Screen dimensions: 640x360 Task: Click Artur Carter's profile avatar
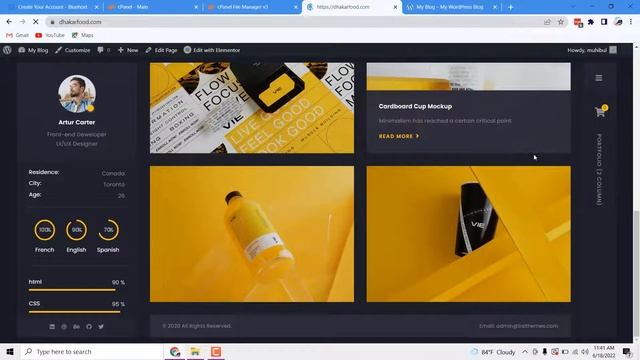click(77, 94)
